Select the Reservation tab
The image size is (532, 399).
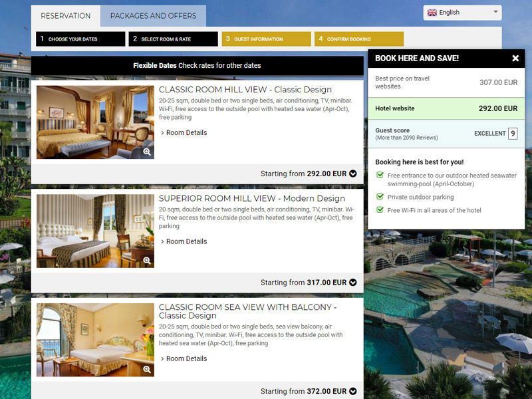click(x=65, y=16)
